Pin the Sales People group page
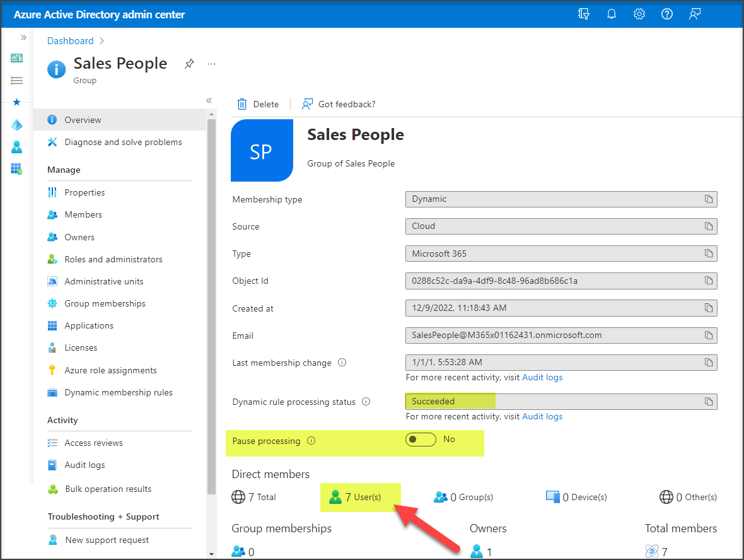The width and height of the screenshot is (744, 560). 189,64
